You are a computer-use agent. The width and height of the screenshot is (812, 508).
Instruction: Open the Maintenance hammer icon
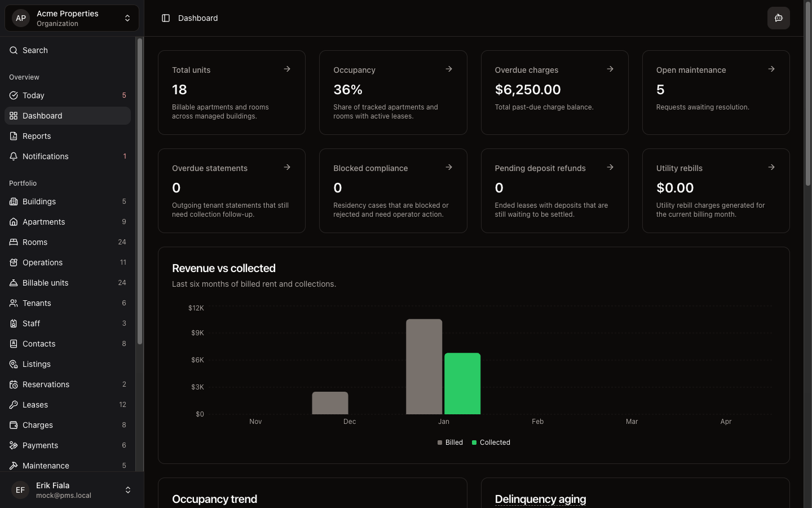point(13,466)
